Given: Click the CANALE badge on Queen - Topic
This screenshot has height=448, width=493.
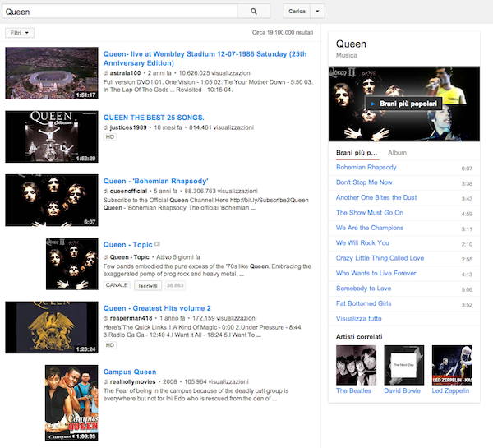Looking at the screenshot, I should point(117,285).
